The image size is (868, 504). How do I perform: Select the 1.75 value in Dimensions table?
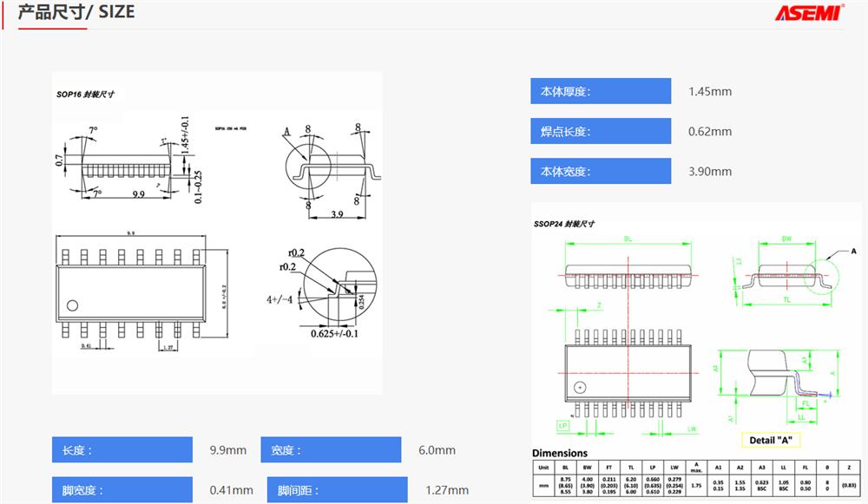[x=696, y=485]
